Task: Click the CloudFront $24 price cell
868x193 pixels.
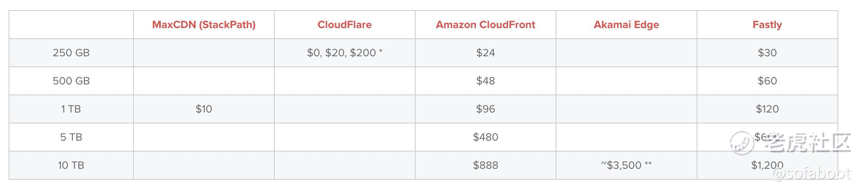Action: coord(485,53)
